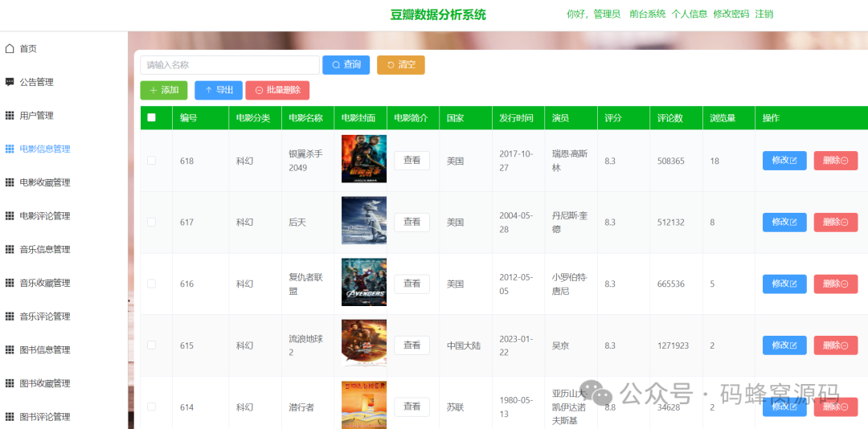Click the grid icon beside 图书信息管理
868x429 pixels.
10,349
